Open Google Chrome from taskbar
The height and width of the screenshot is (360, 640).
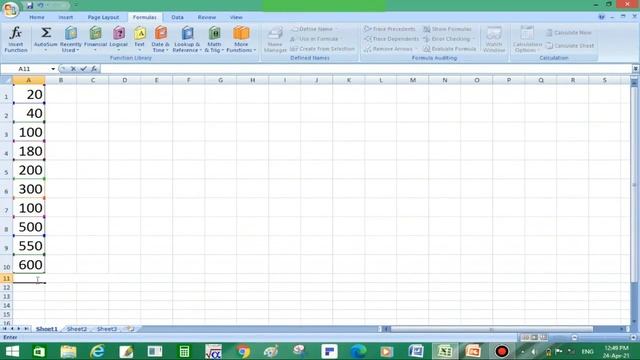(x=242, y=351)
